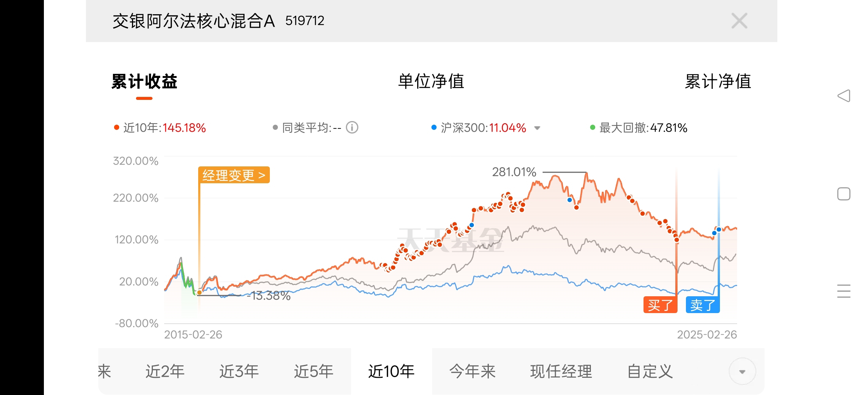Toggle the 最大回撤 legend green dot
The height and width of the screenshot is (395, 868).
(x=593, y=128)
